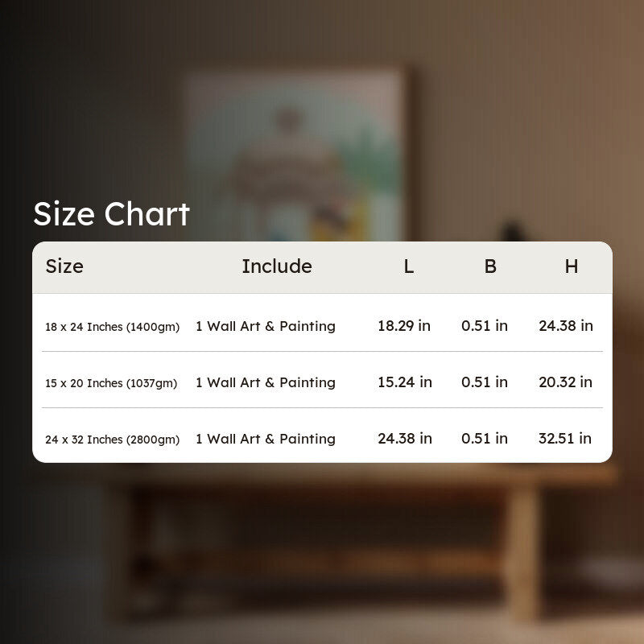This screenshot has height=644, width=644.
Task: Click the Size Chart heading
Action: tap(111, 214)
